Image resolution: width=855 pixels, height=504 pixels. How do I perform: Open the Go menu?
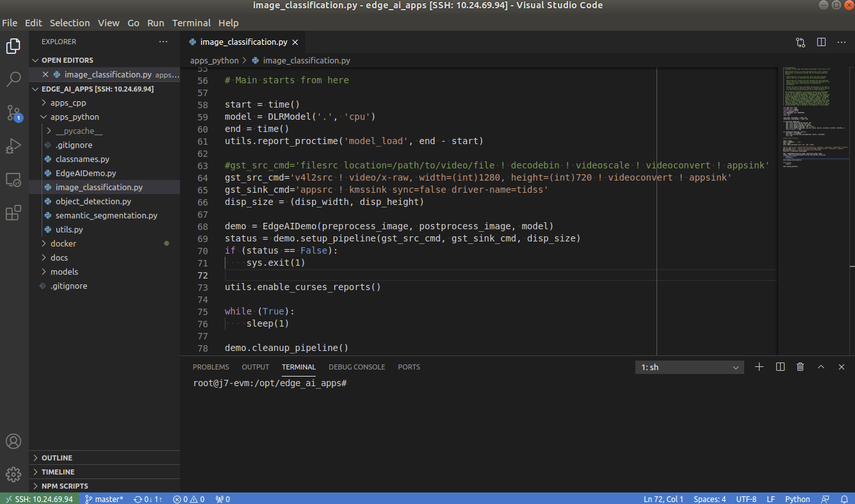pyautogui.click(x=133, y=23)
